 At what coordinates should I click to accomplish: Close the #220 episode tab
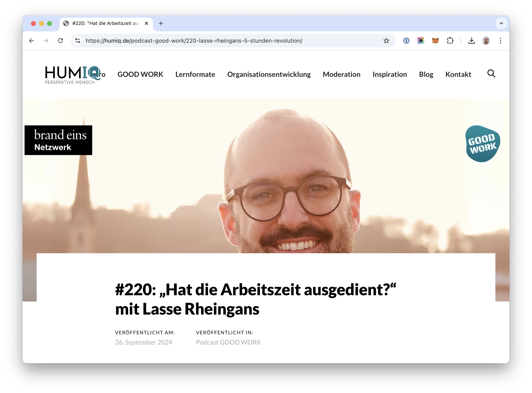(x=146, y=23)
